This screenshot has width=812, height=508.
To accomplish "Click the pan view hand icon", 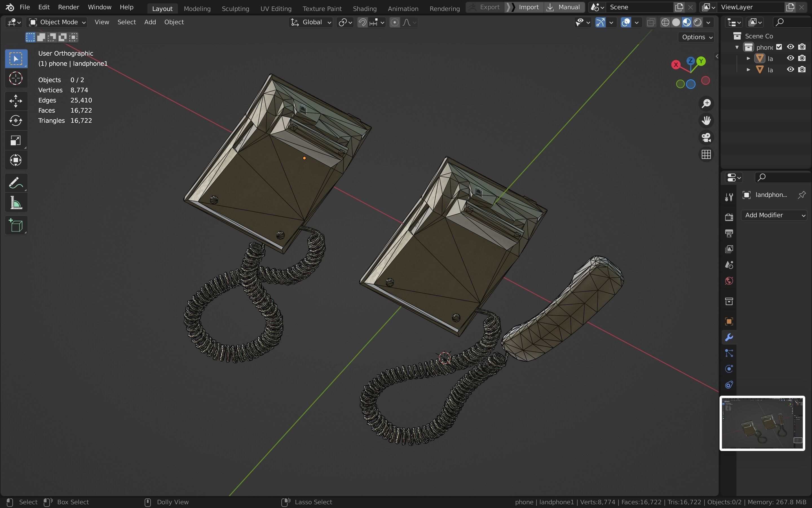I will [x=706, y=121].
